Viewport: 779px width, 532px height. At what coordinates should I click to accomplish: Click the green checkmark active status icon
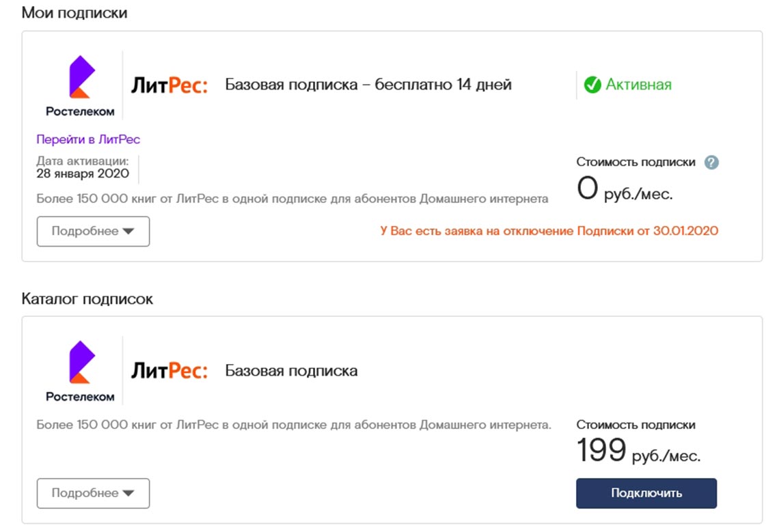coord(592,85)
